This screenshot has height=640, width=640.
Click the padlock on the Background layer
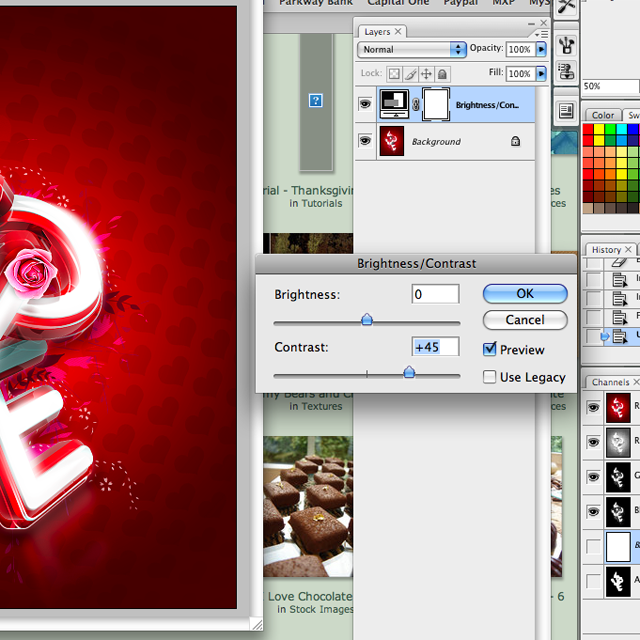pos(516,141)
